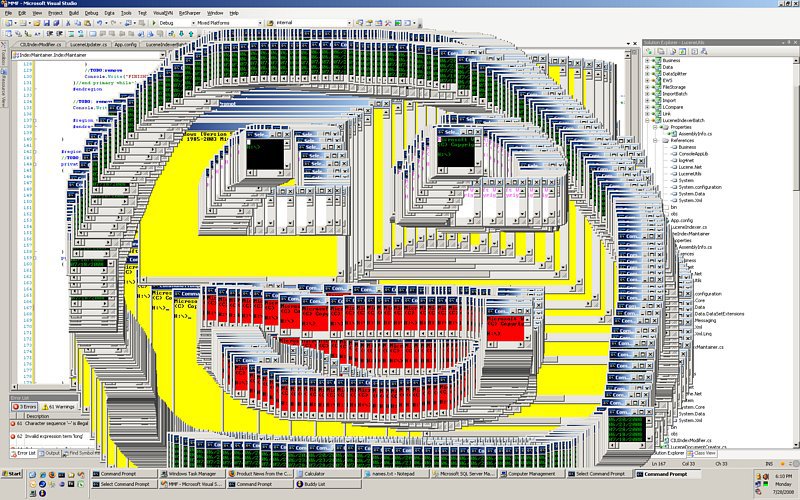Switch to the Output tab

[49, 453]
